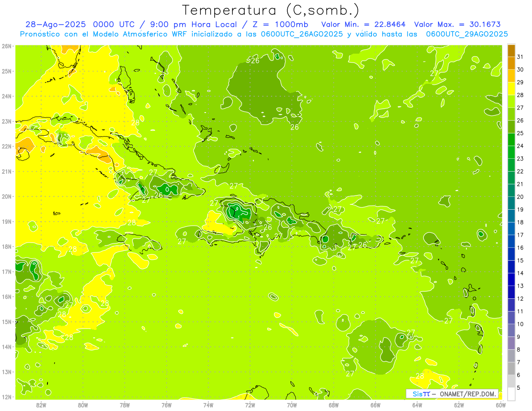Click the legend value 29
The image size is (532, 411).
(x=520, y=82)
